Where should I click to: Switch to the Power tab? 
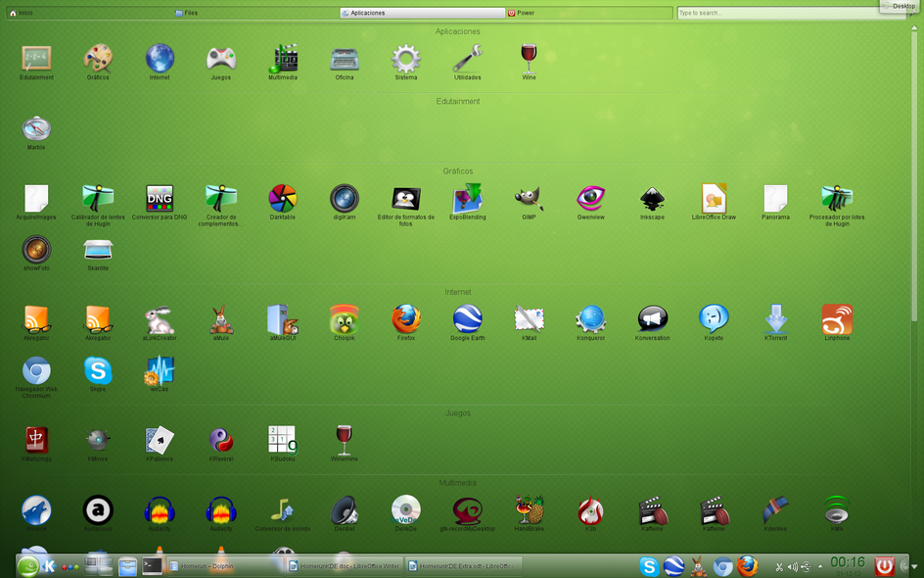pos(589,13)
